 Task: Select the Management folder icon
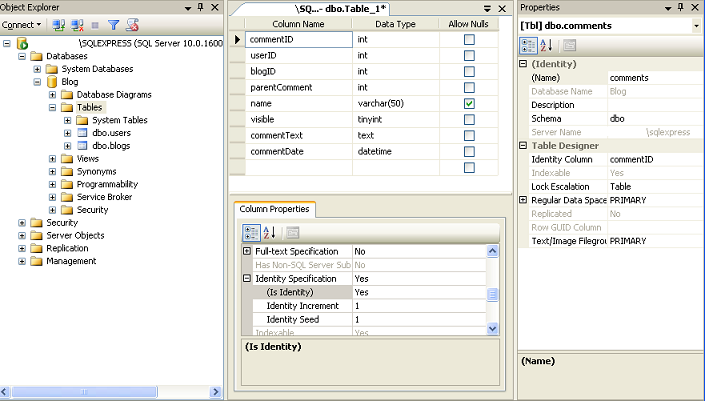pos(36,261)
